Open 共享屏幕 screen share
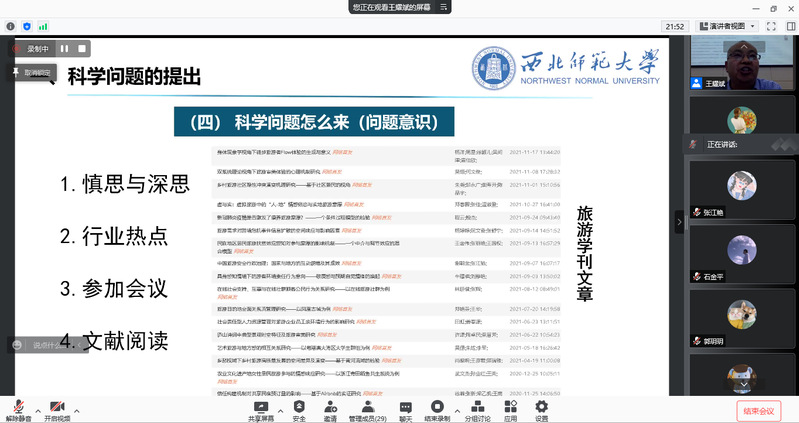 (x=261, y=406)
